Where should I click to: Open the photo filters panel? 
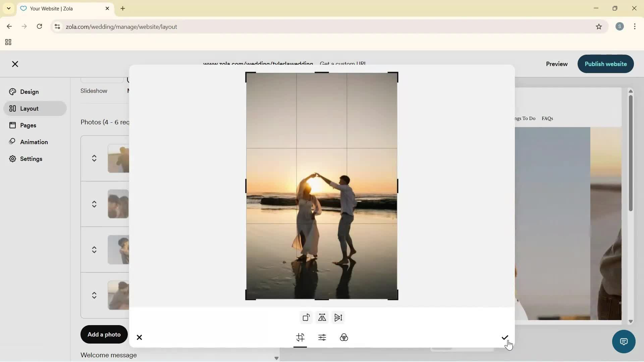point(344,338)
